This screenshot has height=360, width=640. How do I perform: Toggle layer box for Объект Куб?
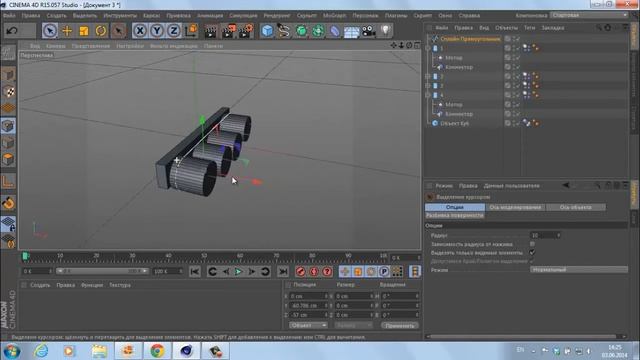pos(507,123)
